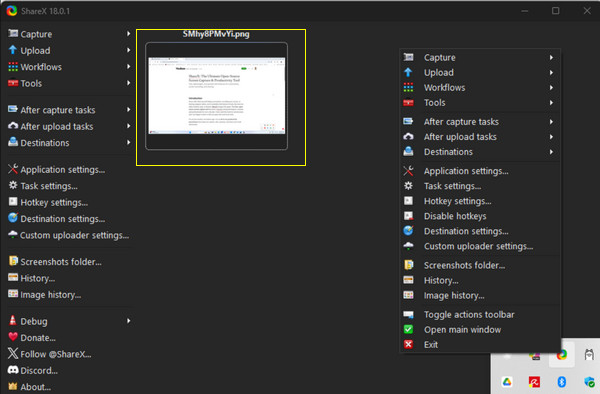
Task: Click Google Drive icon in system tray
Action: point(507,382)
